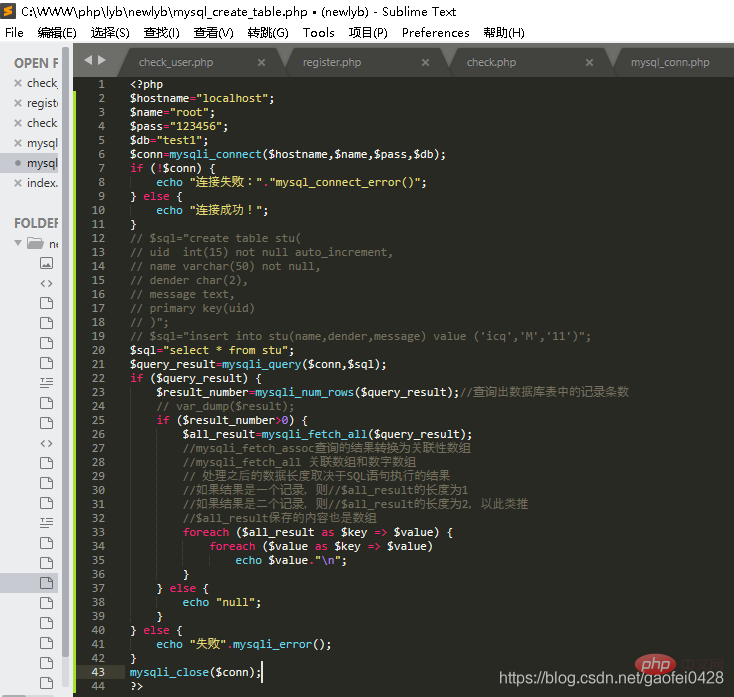Close the check.php tab
Image resolution: width=734 pixels, height=697 pixels.
tap(589, 62)
